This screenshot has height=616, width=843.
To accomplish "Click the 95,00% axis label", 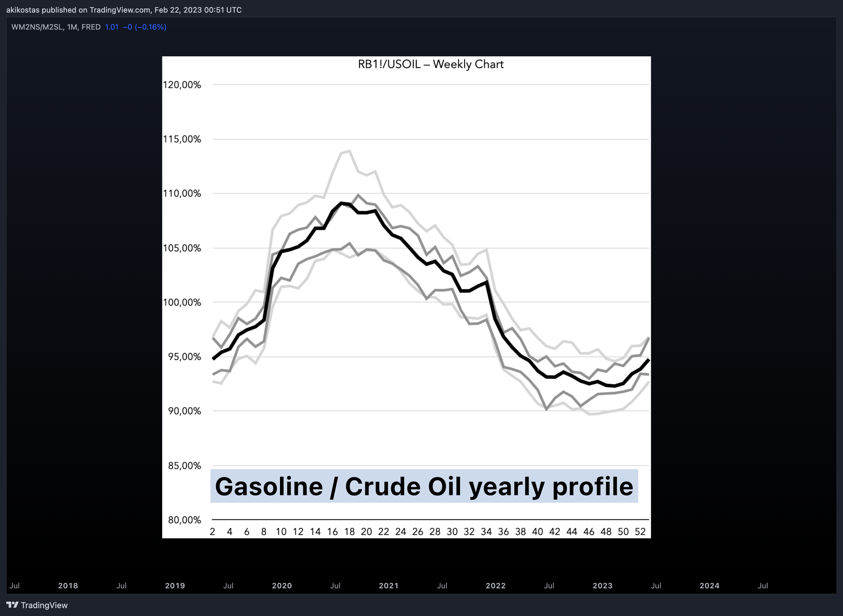I will (185, 356).
